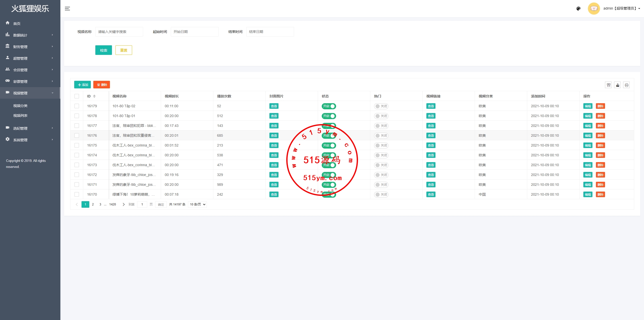Click the ID column sort arrows
The image size is (644, 320).
(x=94, y=96)
